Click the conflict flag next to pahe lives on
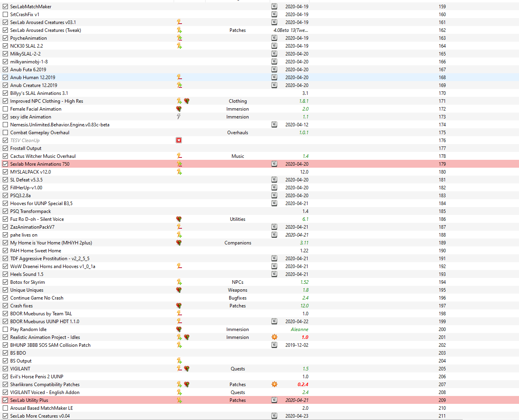Image resolution: width=519 pixels, height=420 pixels. [179, 235]
